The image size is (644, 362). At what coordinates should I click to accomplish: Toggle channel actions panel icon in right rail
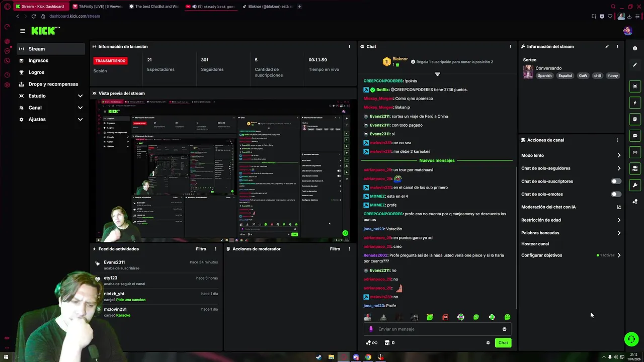point(635,168)
